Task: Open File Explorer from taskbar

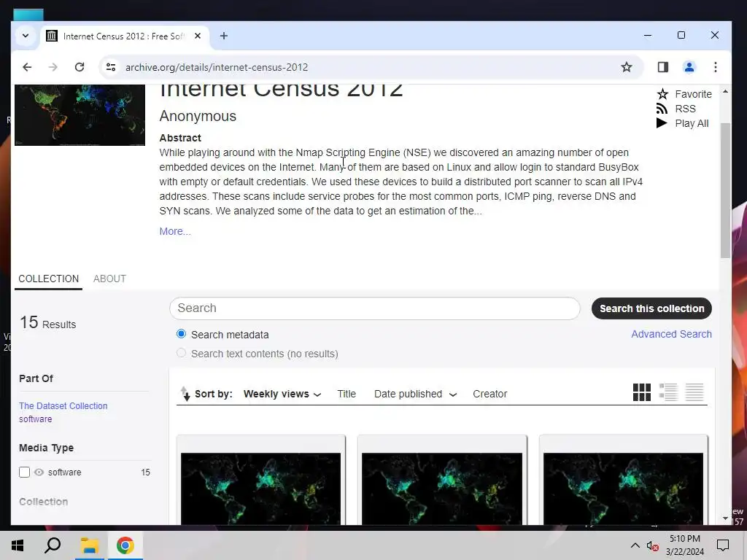Action: click(x=89, y=545)
